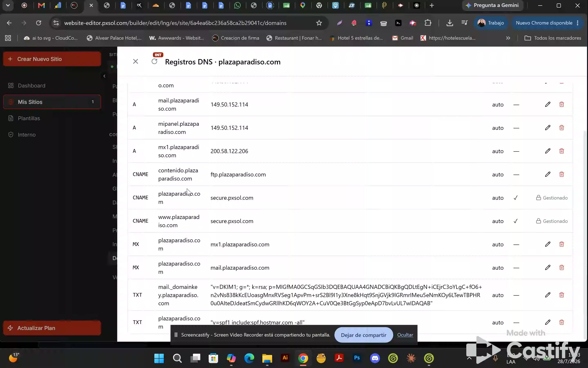Screen dimensions: 588x368
Task: Open Interno in the sidebar
Action: tap(52, 135)
